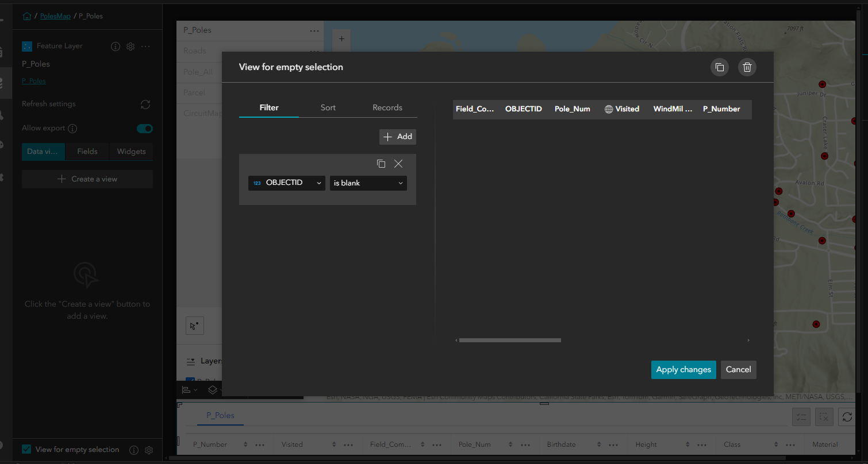Disable the Allow export toggle
This screenshot has height=464, width=868.
tap(144, 129)
